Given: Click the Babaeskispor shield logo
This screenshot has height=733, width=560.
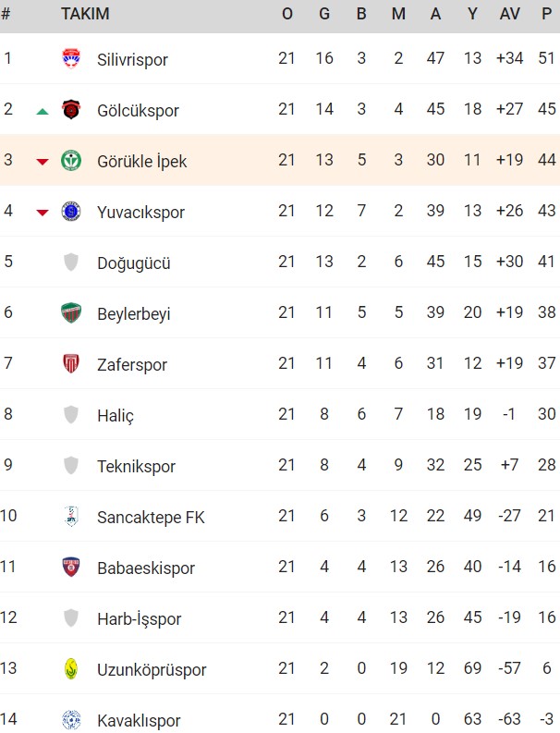Looking at the screenshot, I should click(x=71, y=567).
